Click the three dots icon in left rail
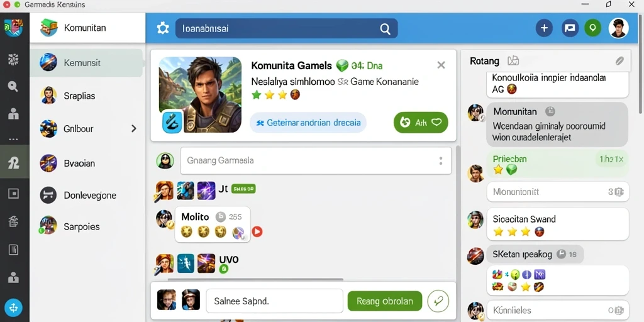The image size is (644, 322). coord(14,139)
